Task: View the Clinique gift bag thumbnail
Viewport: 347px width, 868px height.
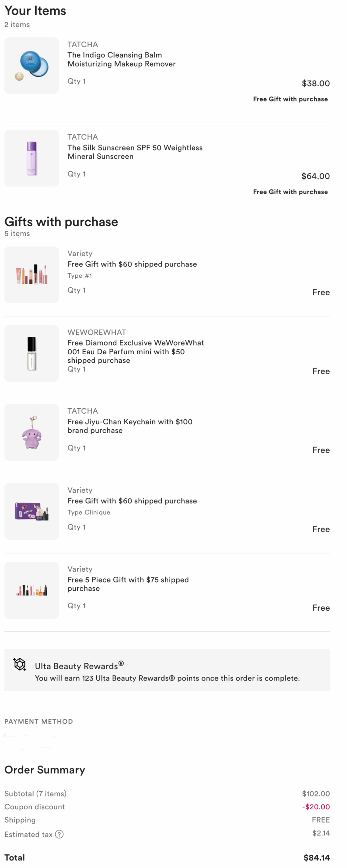Action: pos(32,511)
